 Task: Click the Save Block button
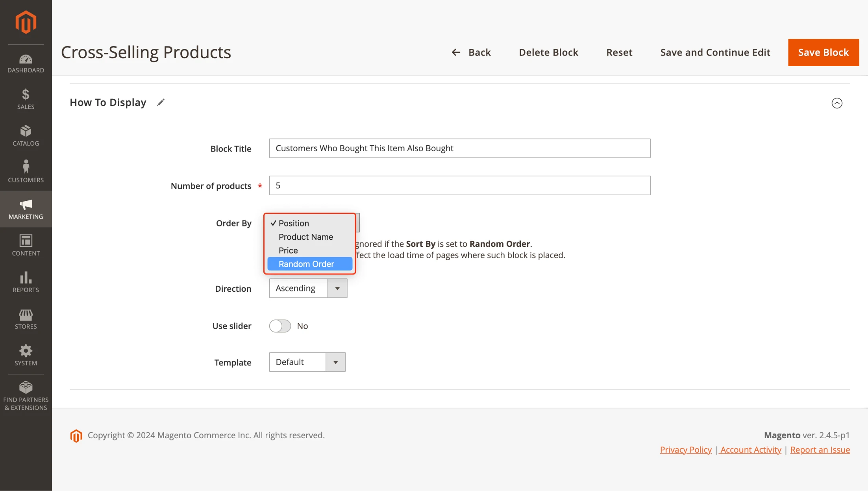coord(823,52)
